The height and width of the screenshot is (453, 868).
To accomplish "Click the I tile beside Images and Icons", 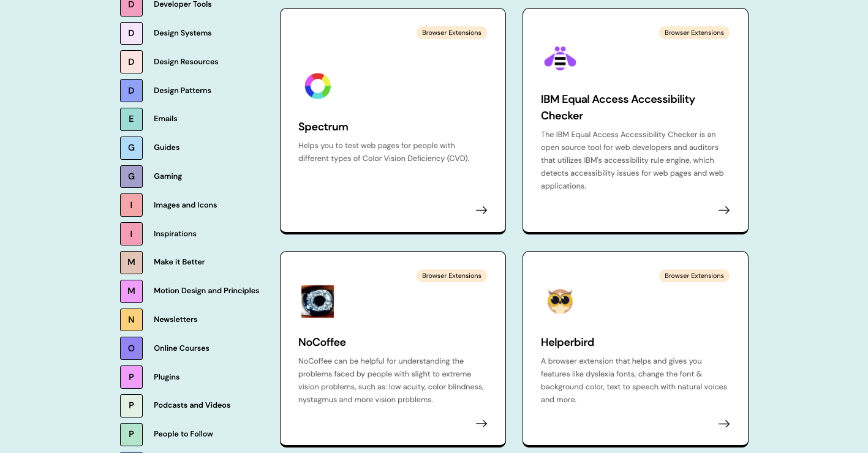I will click(x=131, y=205).
